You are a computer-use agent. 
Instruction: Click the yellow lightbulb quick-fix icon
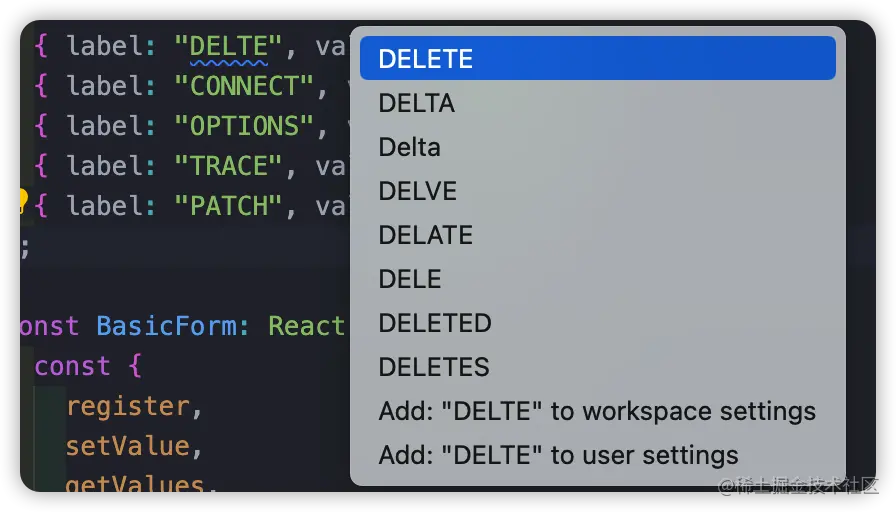point(20,201)
